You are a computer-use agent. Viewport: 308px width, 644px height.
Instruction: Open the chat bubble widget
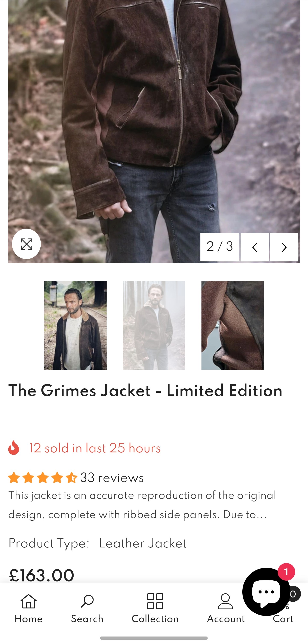coord(266,592)
